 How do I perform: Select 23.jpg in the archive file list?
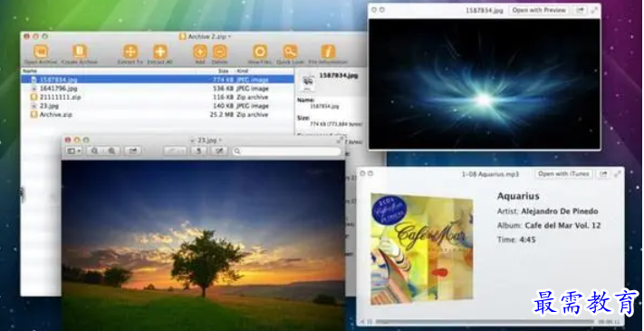point(158,106)
